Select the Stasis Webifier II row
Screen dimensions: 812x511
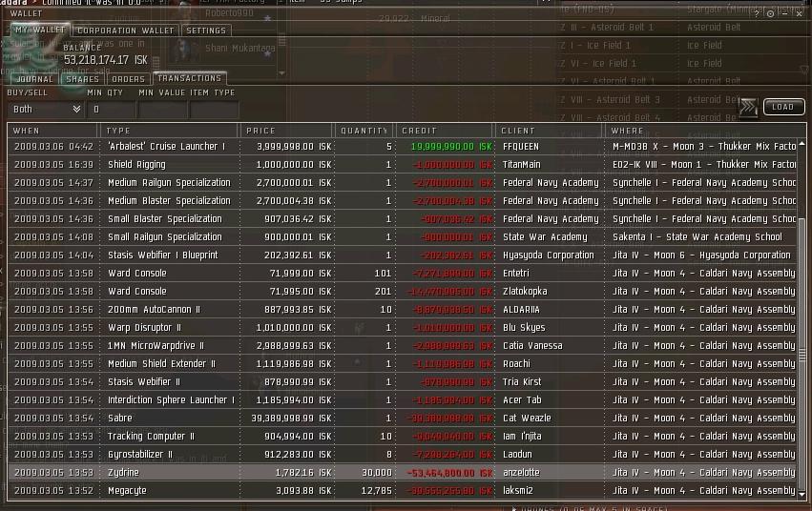pos(403,381)
